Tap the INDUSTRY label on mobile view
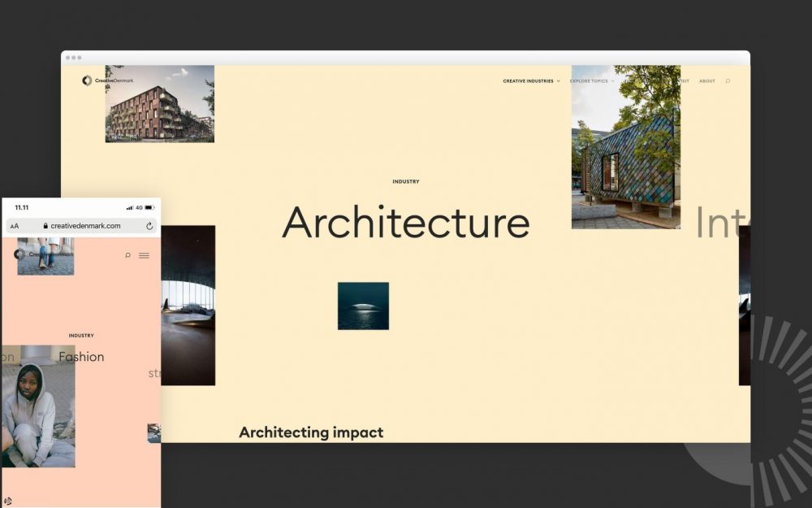Screen dimensions: 812x508 (x=81, y=336)
